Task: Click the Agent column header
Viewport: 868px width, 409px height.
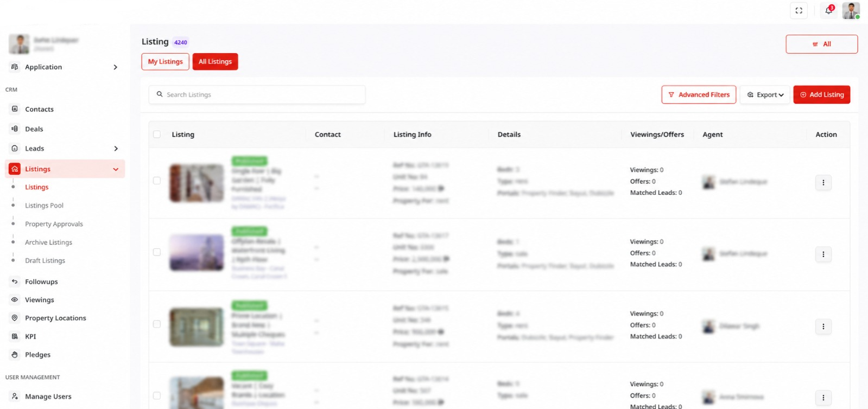Action: click(x=712, y=135)
